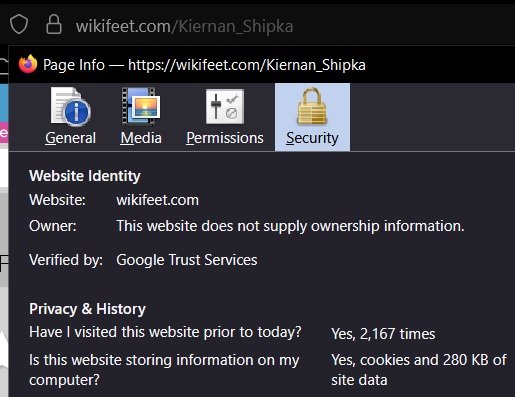Select the General page info icon

click(71, 107)
